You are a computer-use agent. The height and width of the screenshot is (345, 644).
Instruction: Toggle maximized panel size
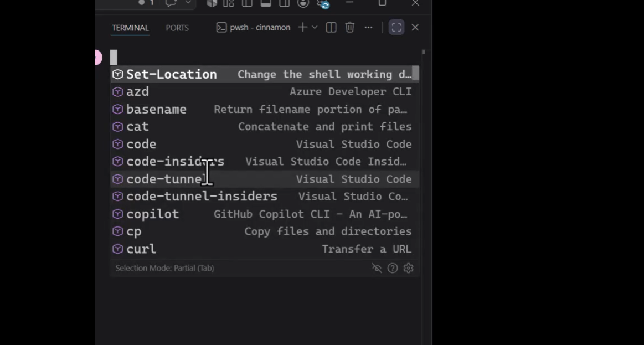[x=396, y=28]
